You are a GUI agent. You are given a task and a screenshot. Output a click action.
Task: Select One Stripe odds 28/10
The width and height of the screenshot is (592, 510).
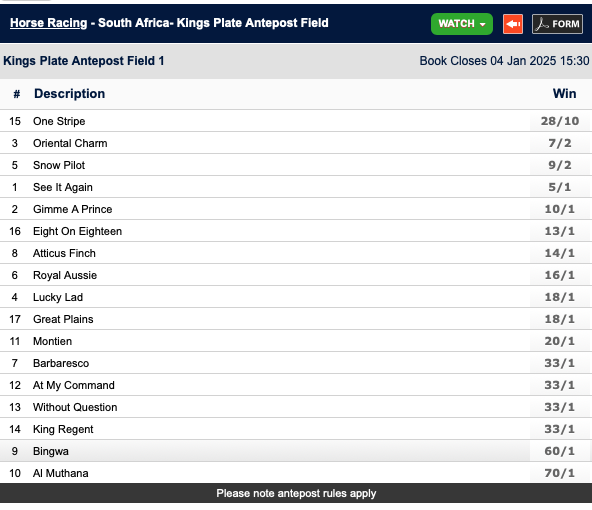pyautogui.click(x=560, y=121)
